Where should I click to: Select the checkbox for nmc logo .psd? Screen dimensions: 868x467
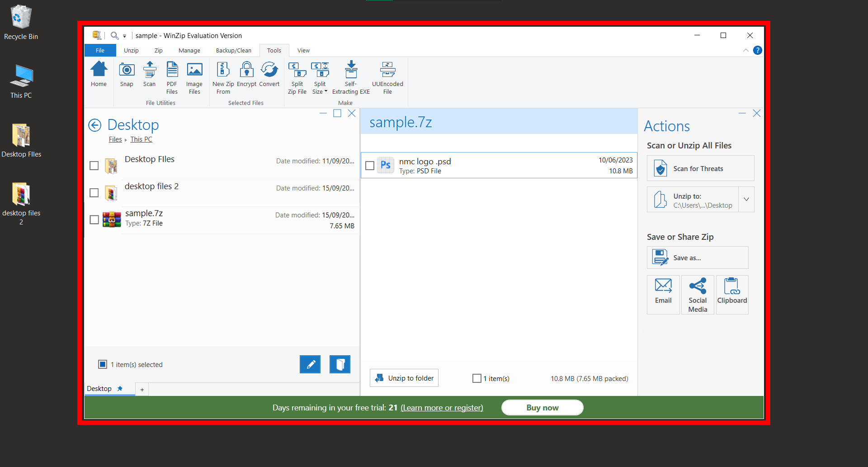coord(370,166)
